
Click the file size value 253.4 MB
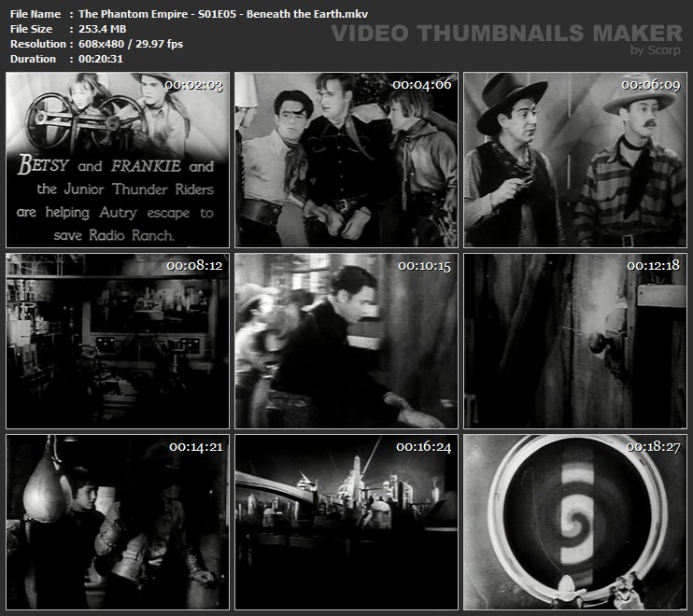103,29
